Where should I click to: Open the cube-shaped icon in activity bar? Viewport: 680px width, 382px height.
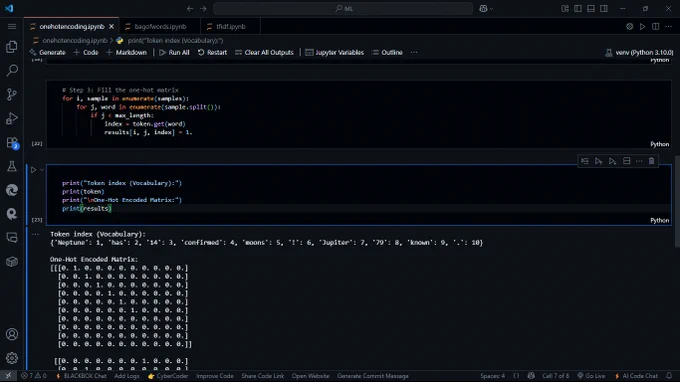click(12, 261)
